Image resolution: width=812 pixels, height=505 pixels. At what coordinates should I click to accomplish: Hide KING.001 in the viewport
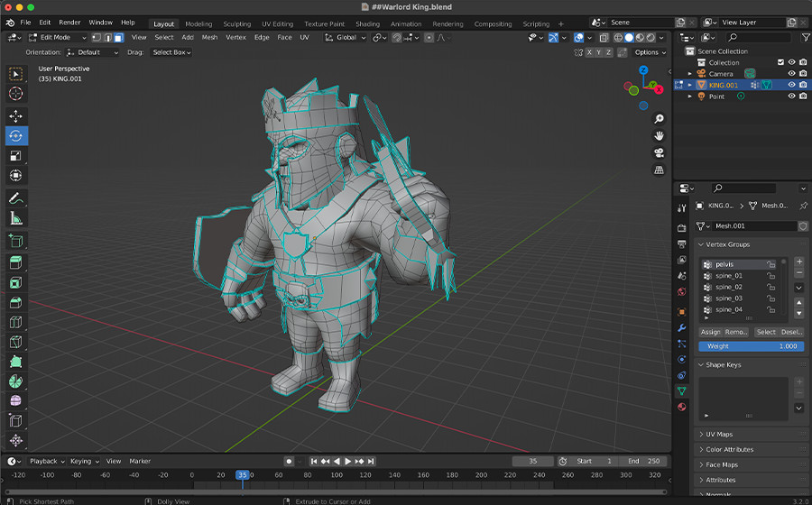(x=791, y=85)
